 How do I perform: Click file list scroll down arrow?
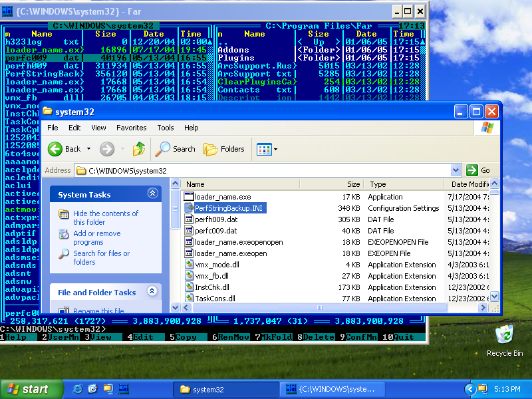[494, 296]
